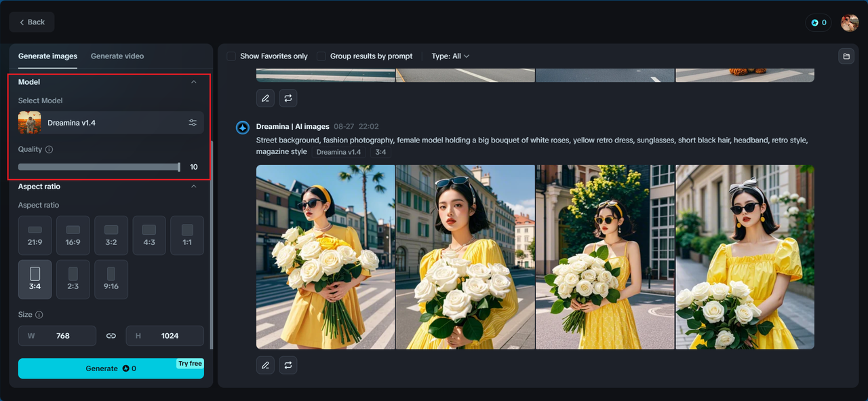The image size is (868, 401).
Task: Enable Group results by prompt checkbox
Action: [321, 56]
